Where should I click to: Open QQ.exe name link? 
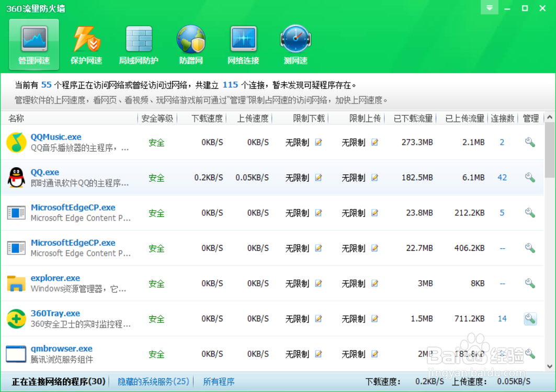pyautogui.click(x=45, y=172)
